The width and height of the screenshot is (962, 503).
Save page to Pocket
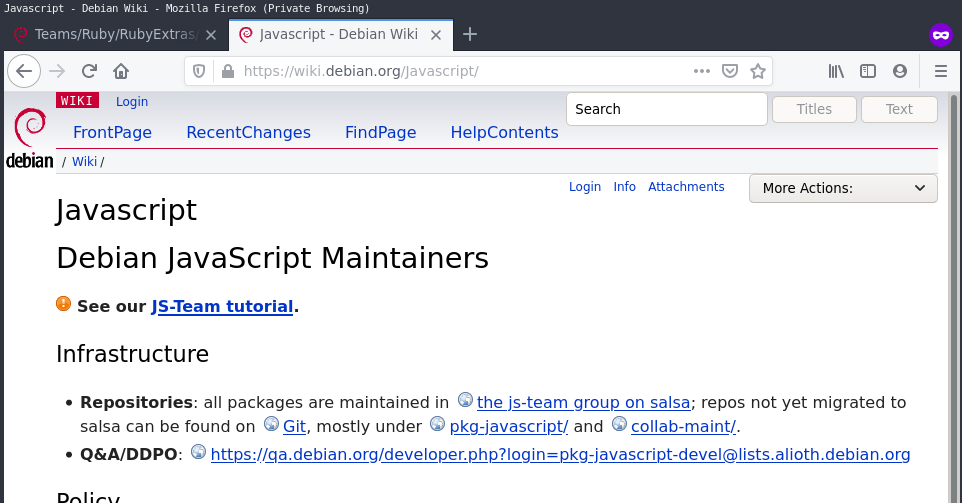pyautogui.click(x=729, y=71)
